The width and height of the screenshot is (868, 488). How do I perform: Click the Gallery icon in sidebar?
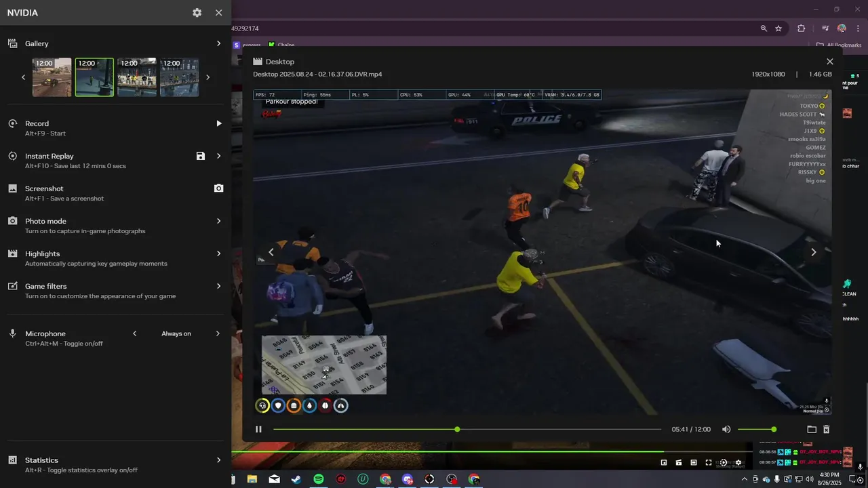[12, 43]
